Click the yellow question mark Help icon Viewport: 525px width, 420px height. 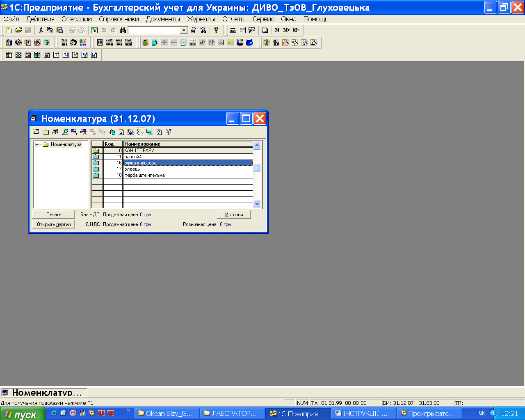[216, 30]
